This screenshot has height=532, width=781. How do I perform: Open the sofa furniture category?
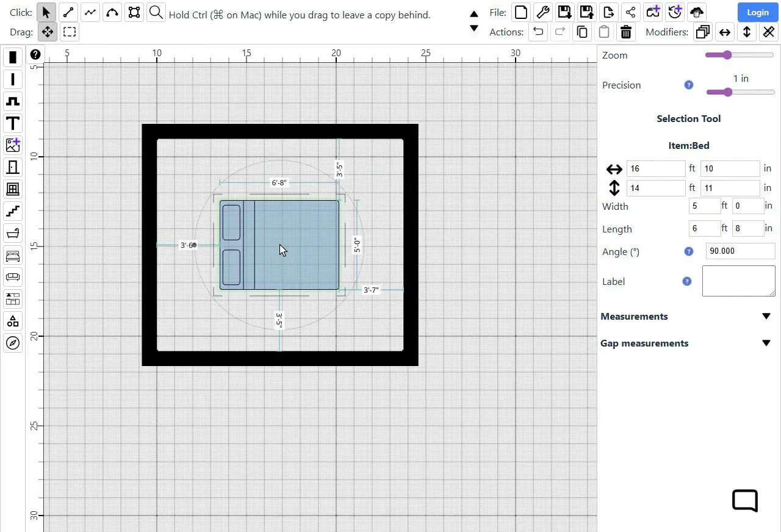tap(13, 277)
